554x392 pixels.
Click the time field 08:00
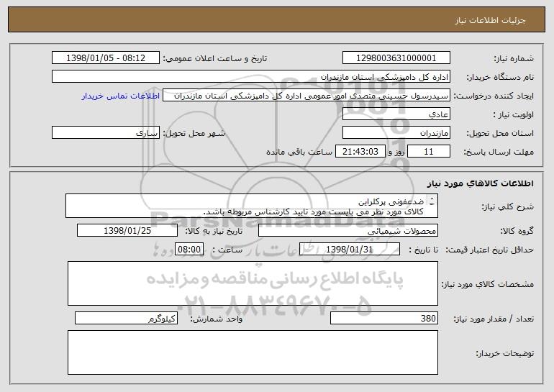point(189,250)
